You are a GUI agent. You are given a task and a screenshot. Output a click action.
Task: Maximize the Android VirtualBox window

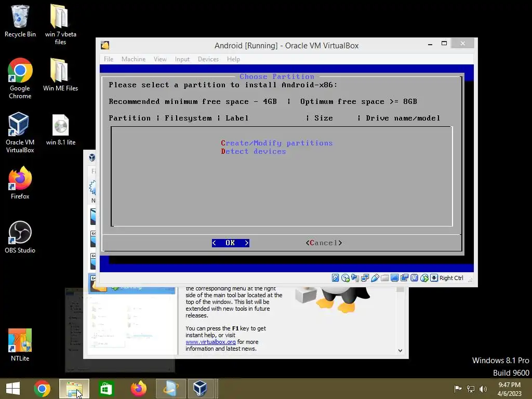pos(444,44)
